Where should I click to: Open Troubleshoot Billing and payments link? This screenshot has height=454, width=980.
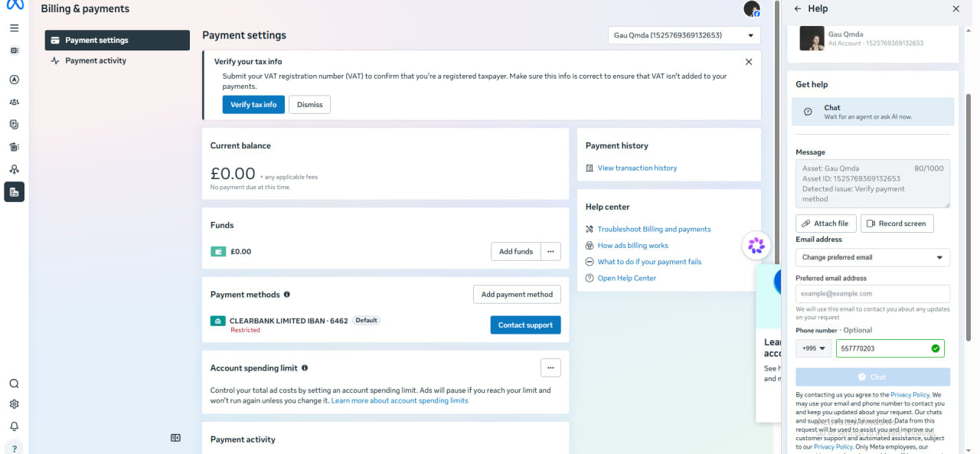654,229
